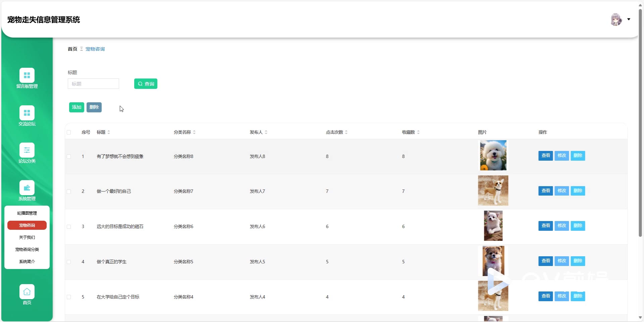Click the white fluffy dog thumbnail

[x=493, y=156]
